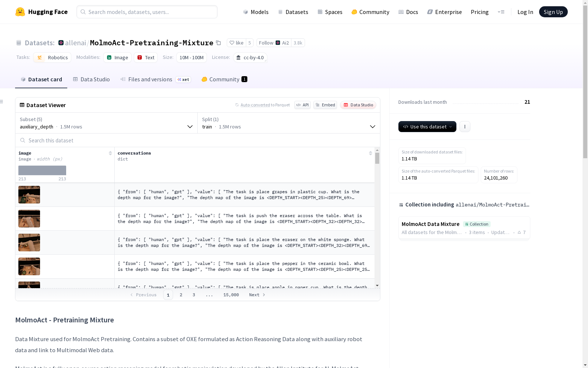
Task: Expand the Split train dropdown
Action: [289, 123]
